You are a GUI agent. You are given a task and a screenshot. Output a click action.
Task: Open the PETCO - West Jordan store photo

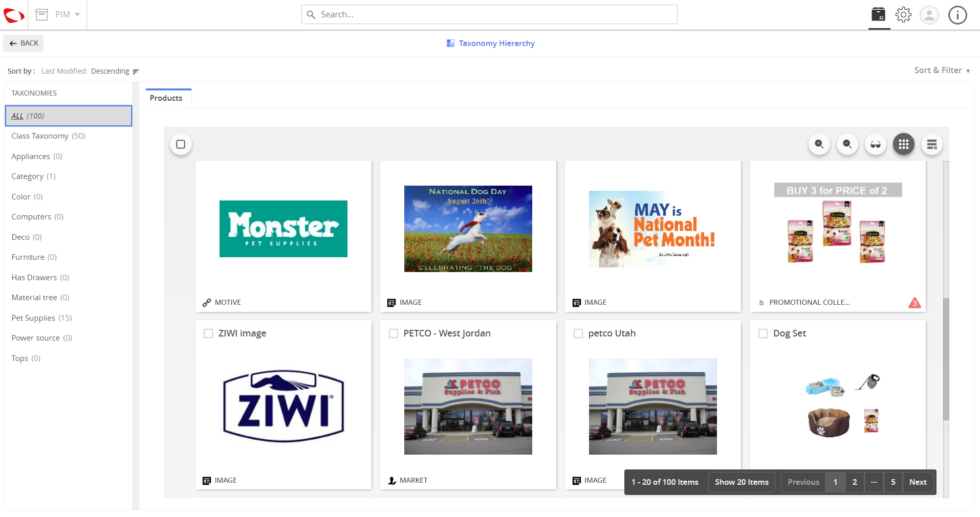[468, 407]
